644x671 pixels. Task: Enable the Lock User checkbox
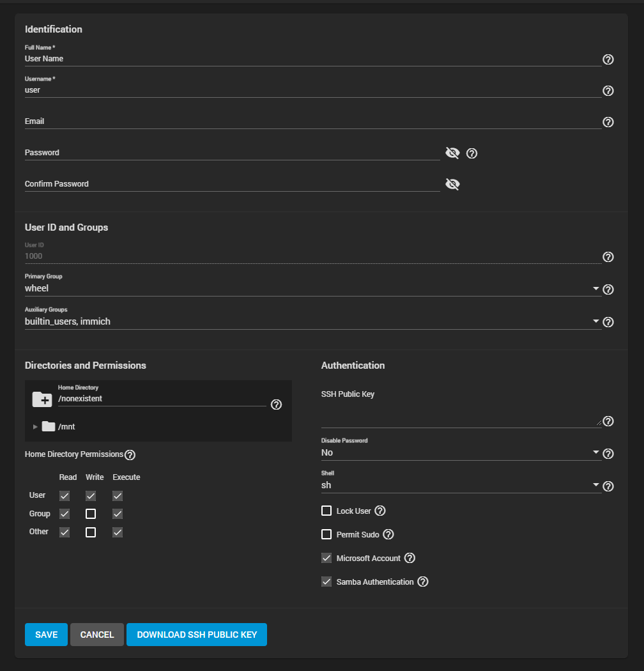326,511
